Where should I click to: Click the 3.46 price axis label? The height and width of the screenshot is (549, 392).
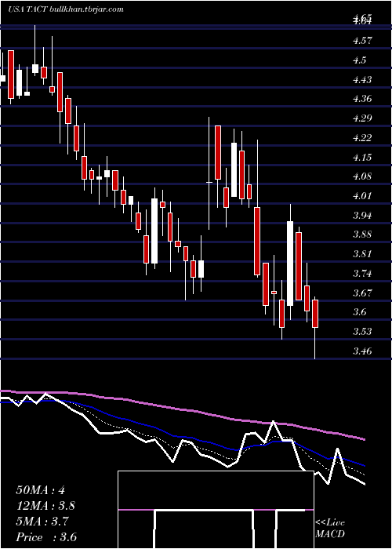pos(362,351)
